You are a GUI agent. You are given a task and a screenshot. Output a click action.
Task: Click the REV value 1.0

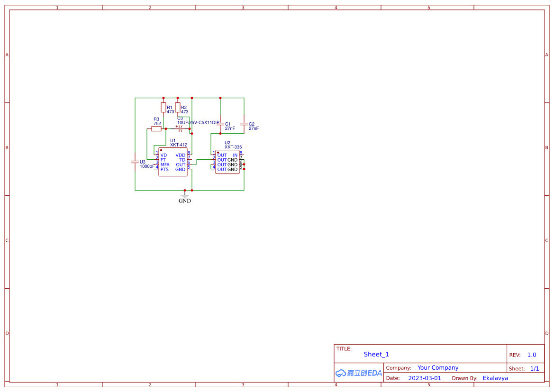pyautogui.click(x=531, y=354)
